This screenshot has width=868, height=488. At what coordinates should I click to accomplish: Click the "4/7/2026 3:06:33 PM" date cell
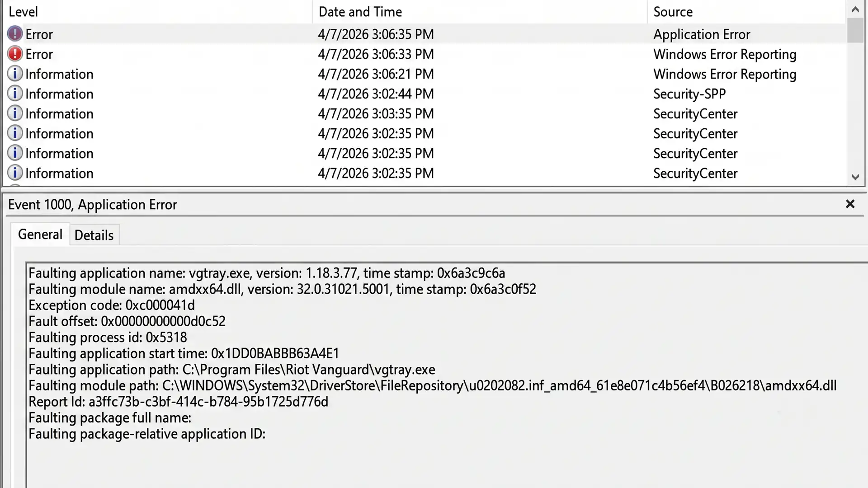[x=376, y=54]
